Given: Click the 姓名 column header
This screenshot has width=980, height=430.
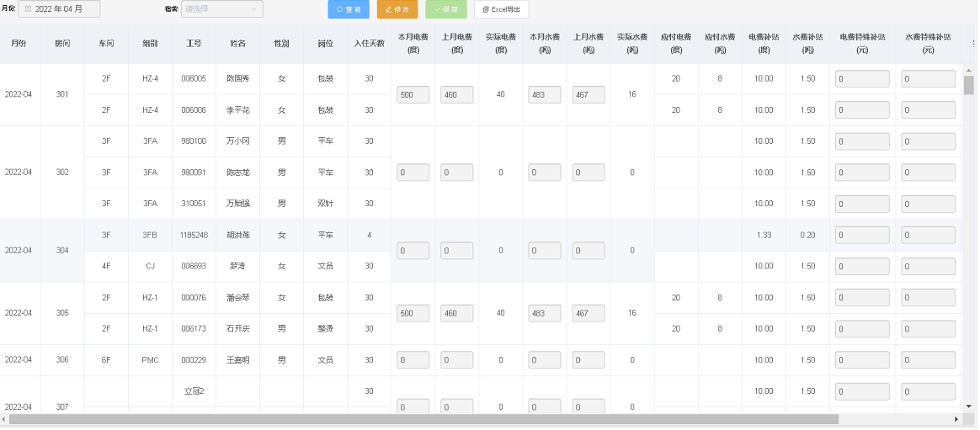Looking at the screenshot, I should coord(237,43).
